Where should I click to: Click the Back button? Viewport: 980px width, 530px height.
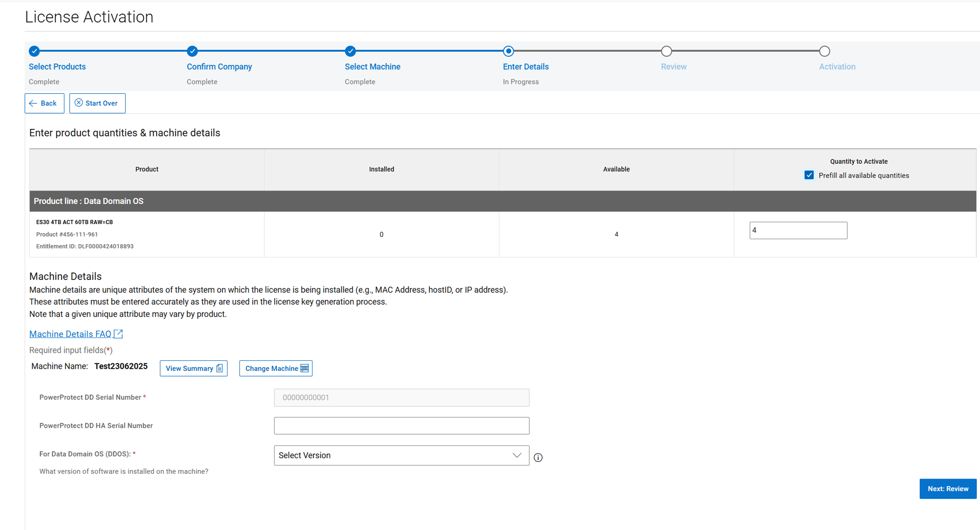[44, 103]
